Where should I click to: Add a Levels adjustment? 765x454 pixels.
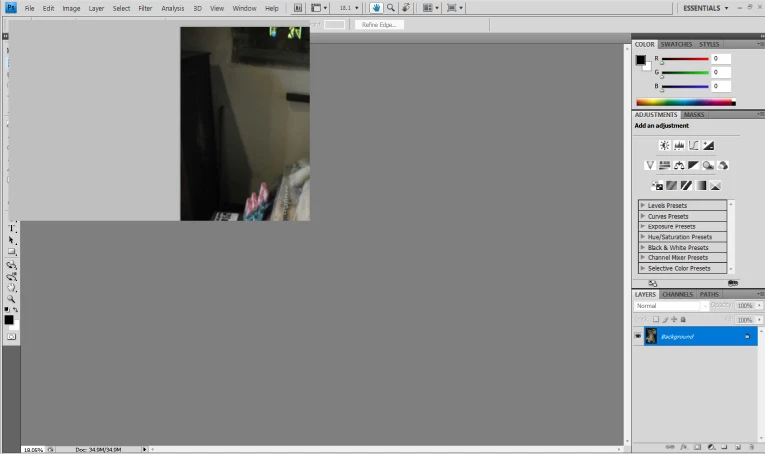click(x=679, y=145)
